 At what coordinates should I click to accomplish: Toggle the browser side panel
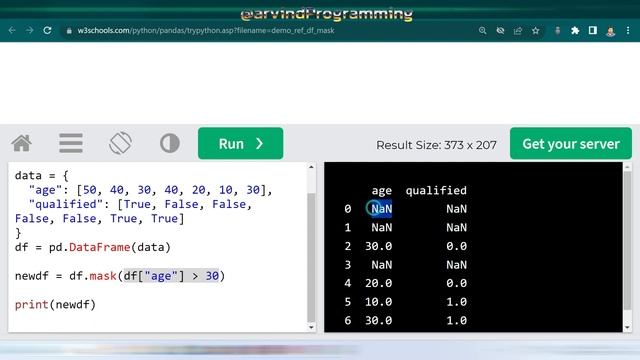(593, 31)
